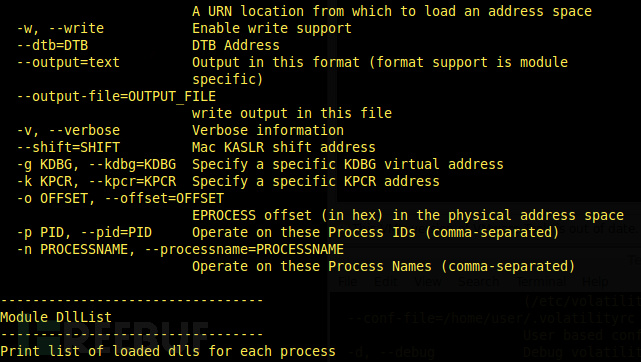Image resolution: width=641 pixels, height=362 pixels.
Task: Click the 'A URN location from which' line
Action: point(392,11)
